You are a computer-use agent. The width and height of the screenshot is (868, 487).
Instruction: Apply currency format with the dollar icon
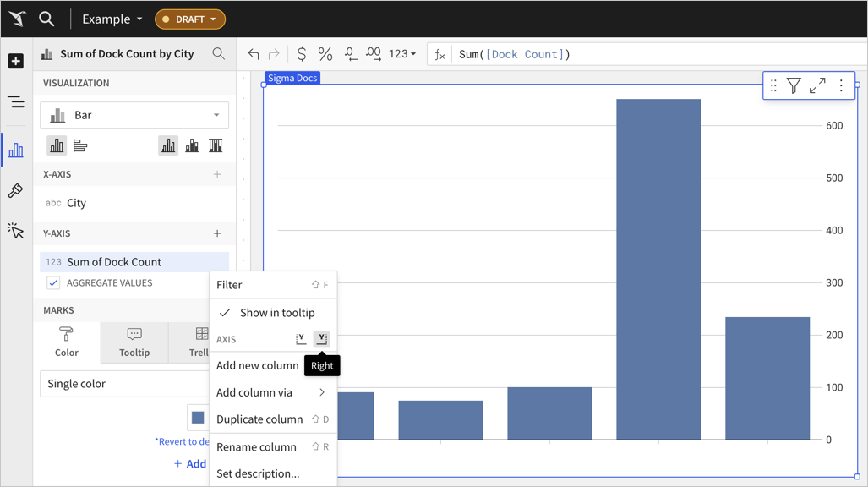[301, 54]
